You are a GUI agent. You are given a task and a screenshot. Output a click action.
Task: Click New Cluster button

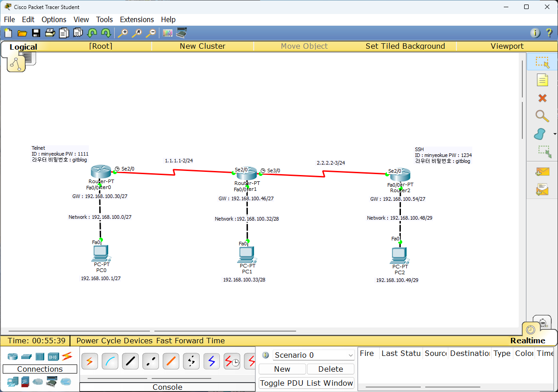[x=202, y=46]
